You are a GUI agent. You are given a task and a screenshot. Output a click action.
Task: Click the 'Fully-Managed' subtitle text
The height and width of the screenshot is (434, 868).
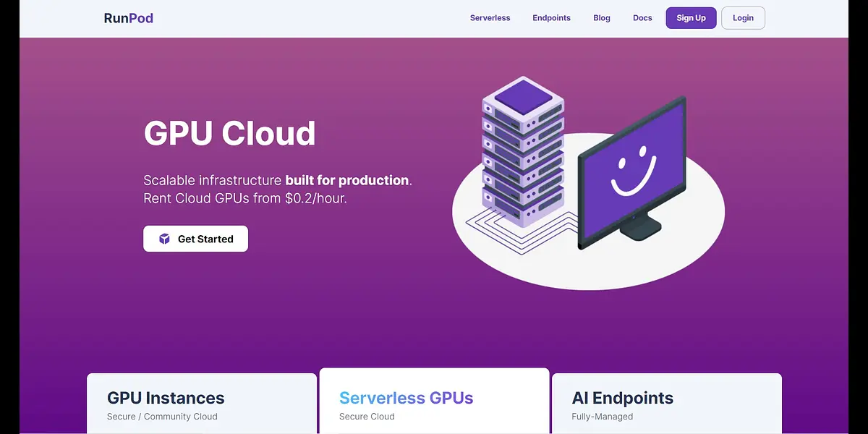[602, 417]
